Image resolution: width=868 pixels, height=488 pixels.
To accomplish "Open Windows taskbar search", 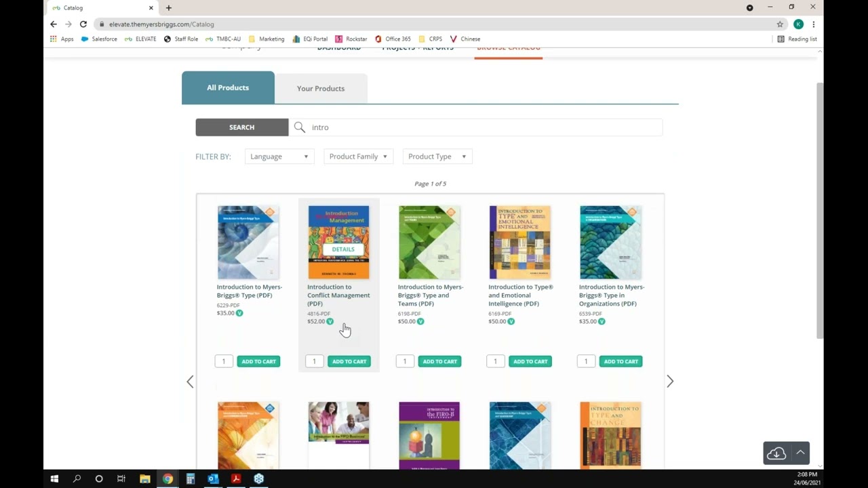I will click(77, 479).
